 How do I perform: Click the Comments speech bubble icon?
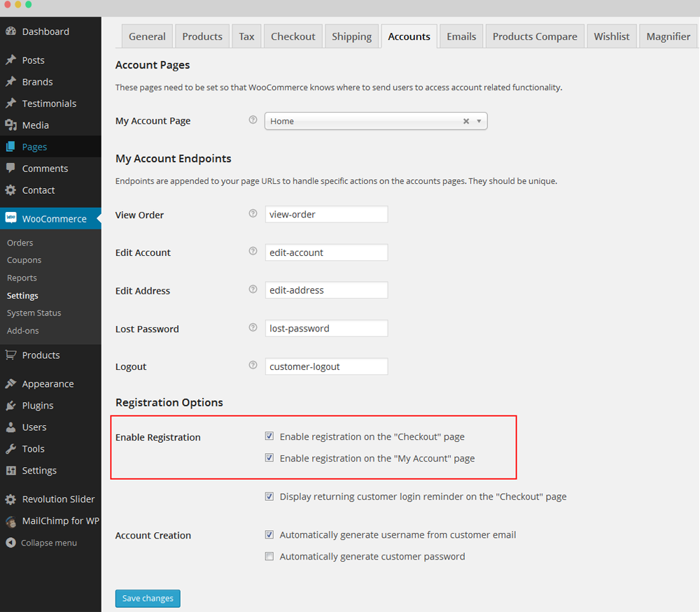(10, 169)
